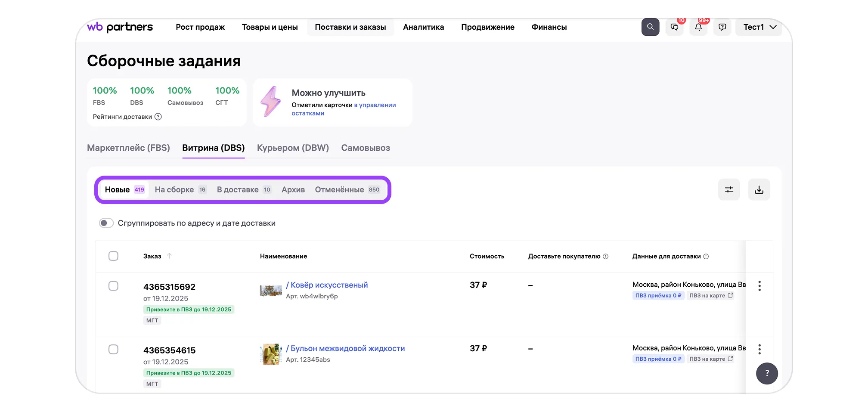Open the chat messages icon

[674, 27]
